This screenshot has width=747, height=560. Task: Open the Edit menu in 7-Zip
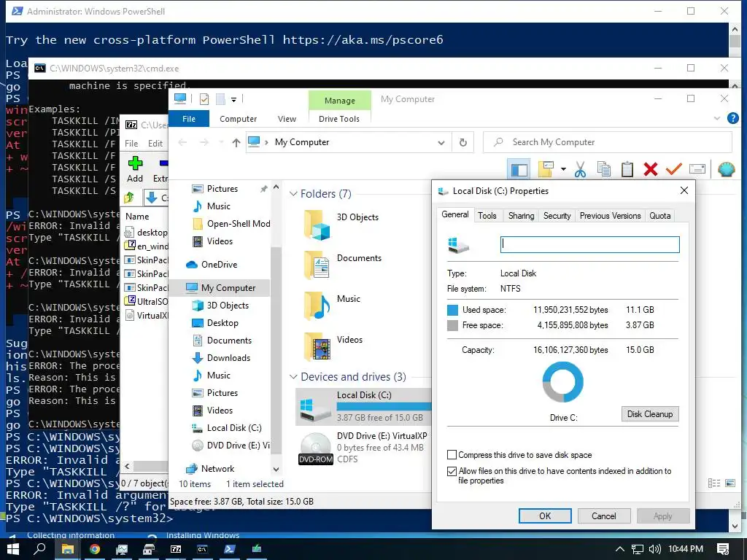[155, 144]
